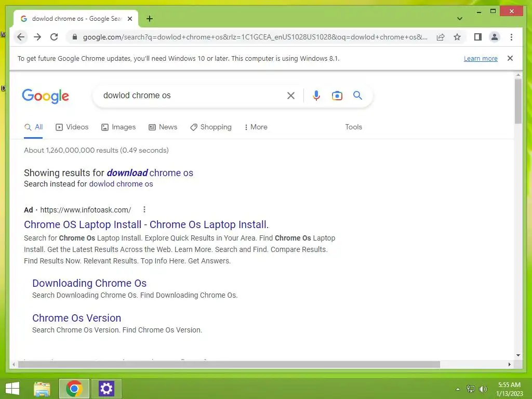Open the PC Settings gear on the taskbar

106,389
